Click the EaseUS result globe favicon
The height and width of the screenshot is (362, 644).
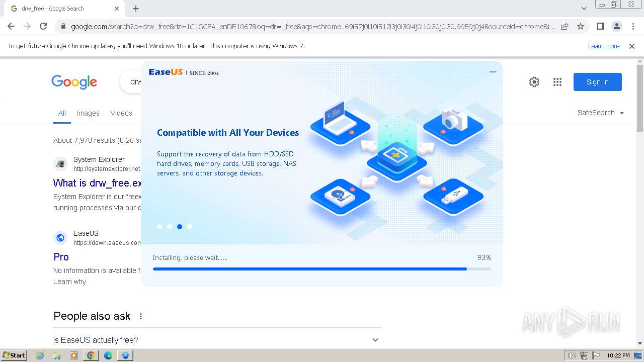(60, 237)
